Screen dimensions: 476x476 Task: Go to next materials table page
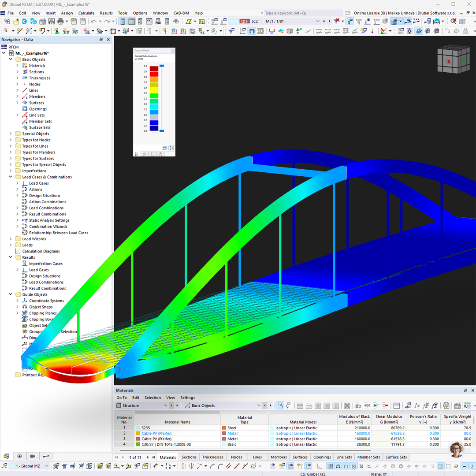[148, 457]
